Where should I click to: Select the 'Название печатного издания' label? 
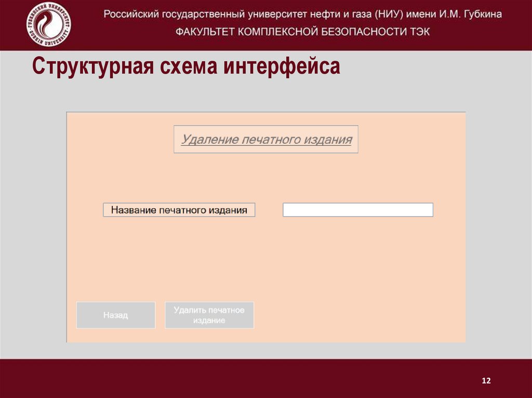[x=180, y=209]
